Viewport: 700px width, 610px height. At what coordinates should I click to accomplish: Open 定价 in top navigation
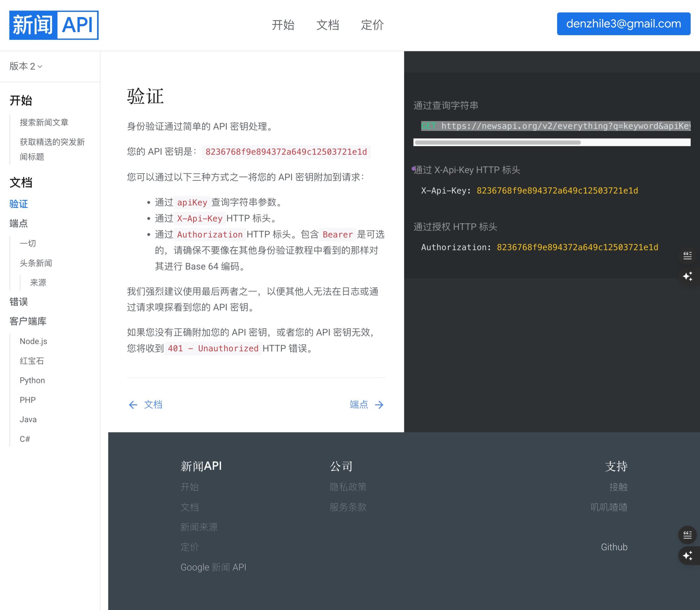pos(372,25)
